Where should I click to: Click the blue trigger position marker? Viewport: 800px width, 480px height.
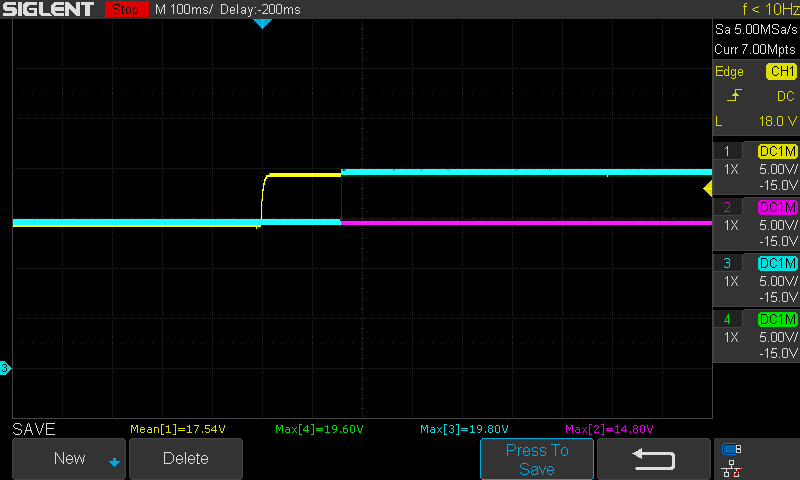tap(262, 23)
